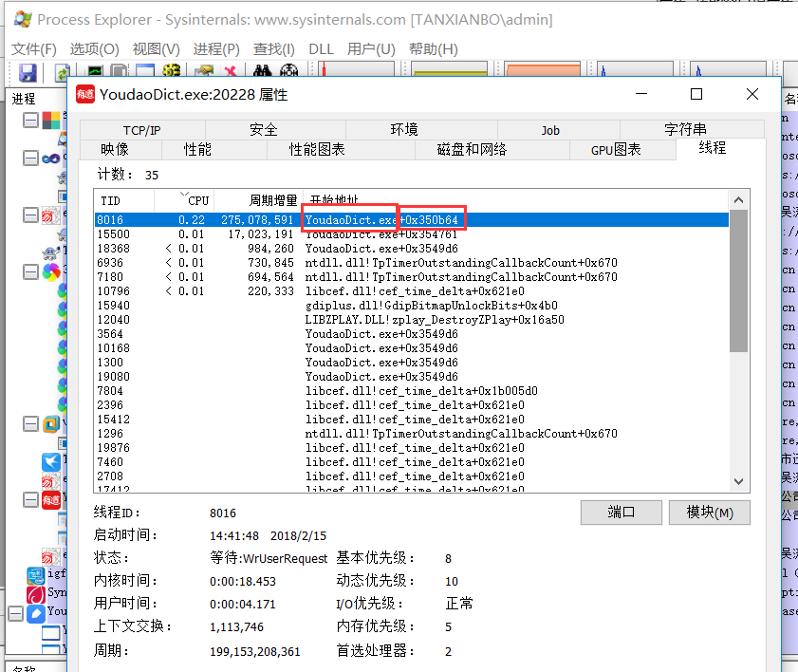Collapse the red Youdao process tree node

(x=30, y=500)
